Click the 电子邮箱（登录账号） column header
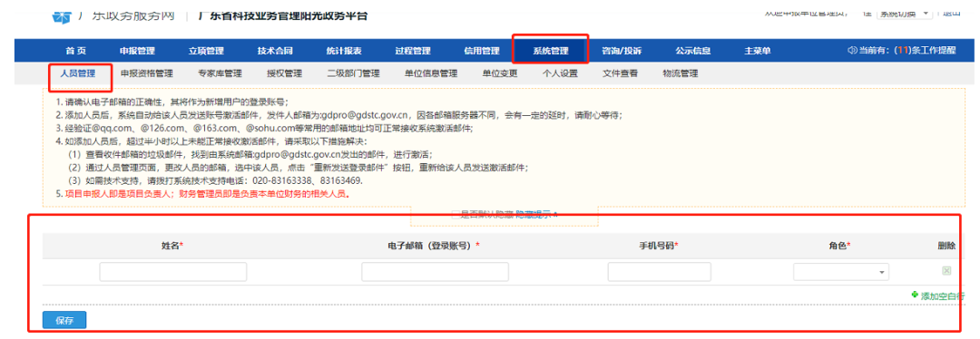This screenshot has width=980, height=339. (434, 246)
